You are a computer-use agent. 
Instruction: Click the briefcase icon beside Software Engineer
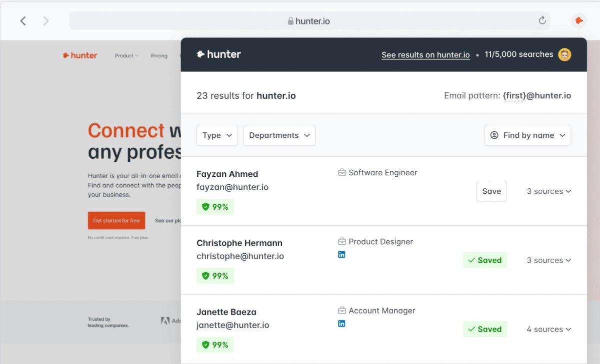[x=342, y=173]
